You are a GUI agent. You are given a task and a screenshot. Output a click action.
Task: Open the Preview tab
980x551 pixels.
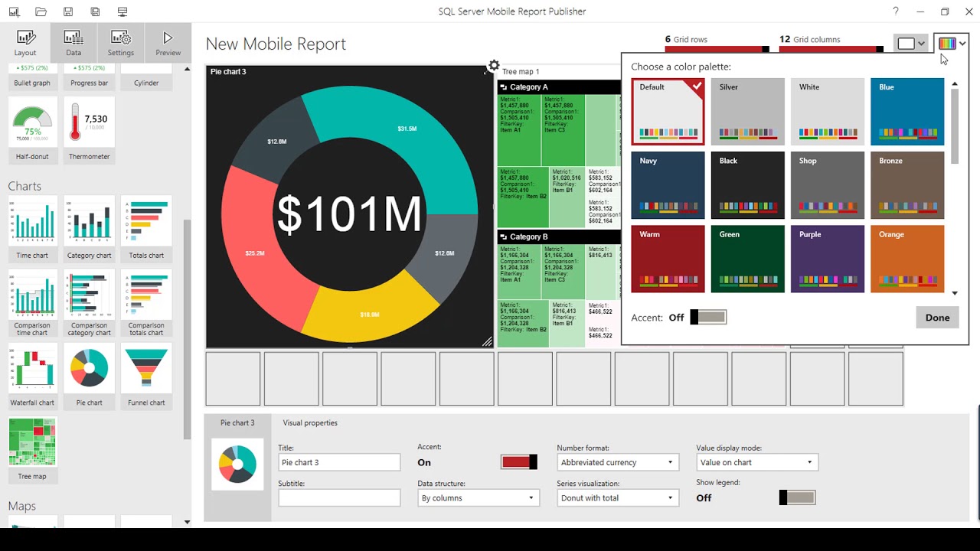168,44
